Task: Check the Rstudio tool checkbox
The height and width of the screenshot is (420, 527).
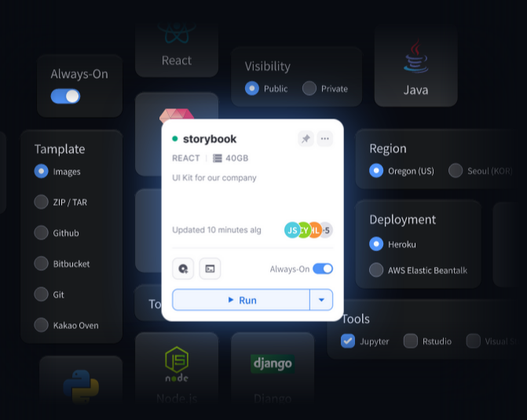Action: (411, 341)
